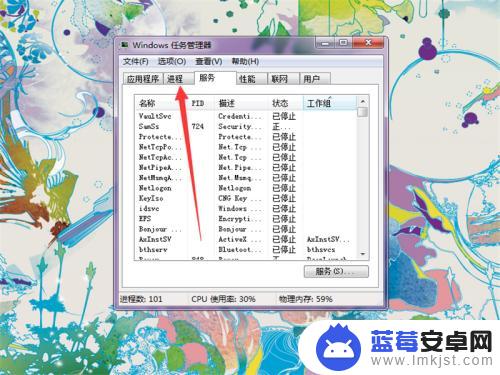The image size is (500, 375).
Task: Switch to the 进程 tab
Action: [178, 79]
